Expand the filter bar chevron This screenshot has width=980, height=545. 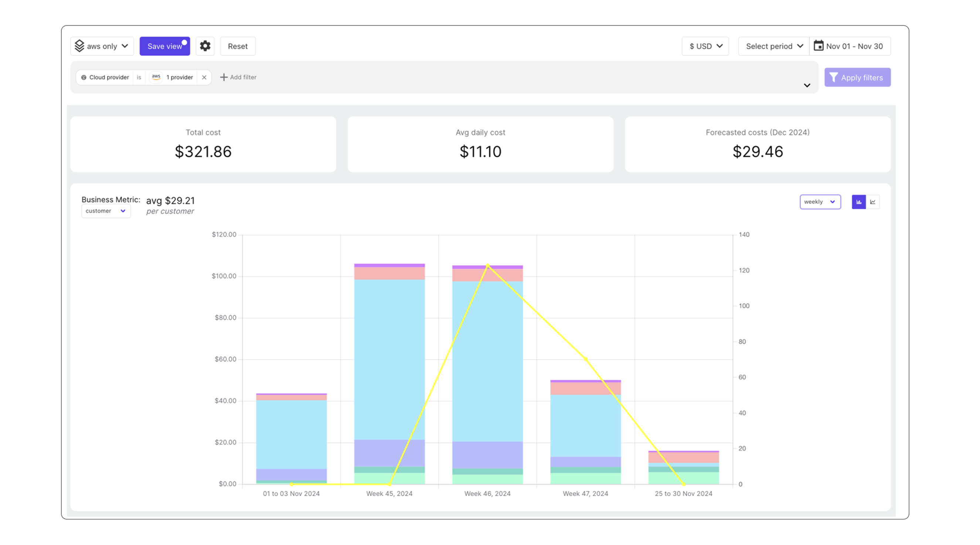click(x=807, y=85)
